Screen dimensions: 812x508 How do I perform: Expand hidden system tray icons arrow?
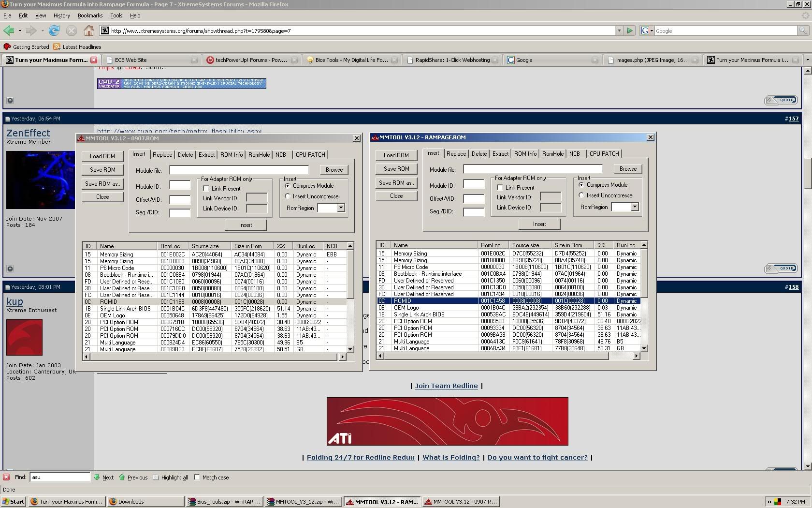[x=769, y=502]
